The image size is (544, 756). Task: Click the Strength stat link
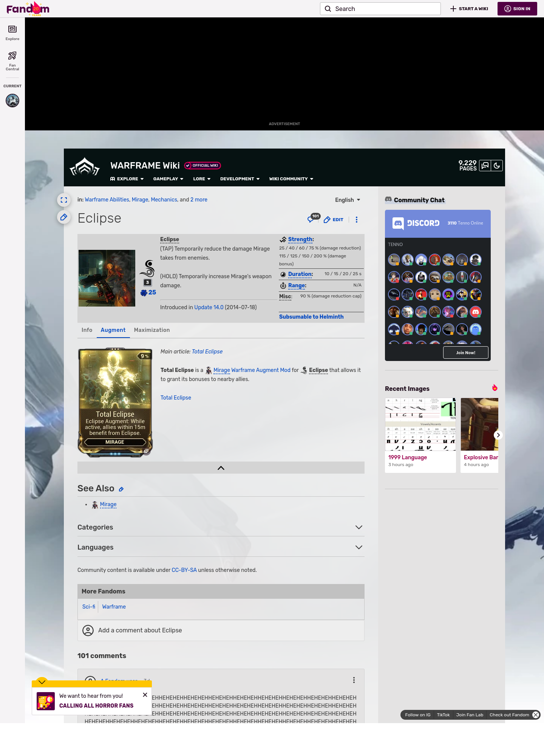click(301, 239)
